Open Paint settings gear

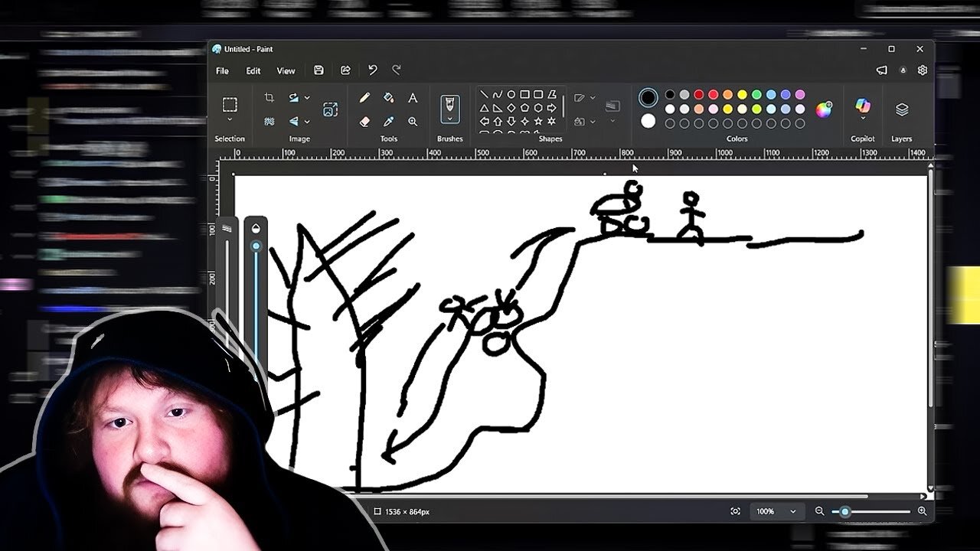923,70
